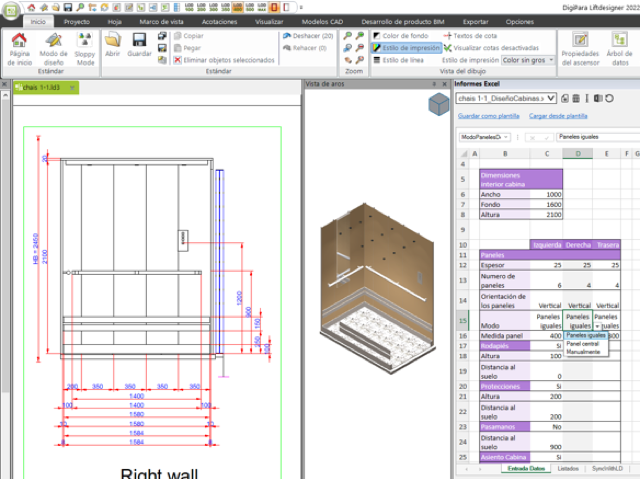Switch to the Listados sheet tab
Viewport: 640px width, 479px height.
(568, 468)
